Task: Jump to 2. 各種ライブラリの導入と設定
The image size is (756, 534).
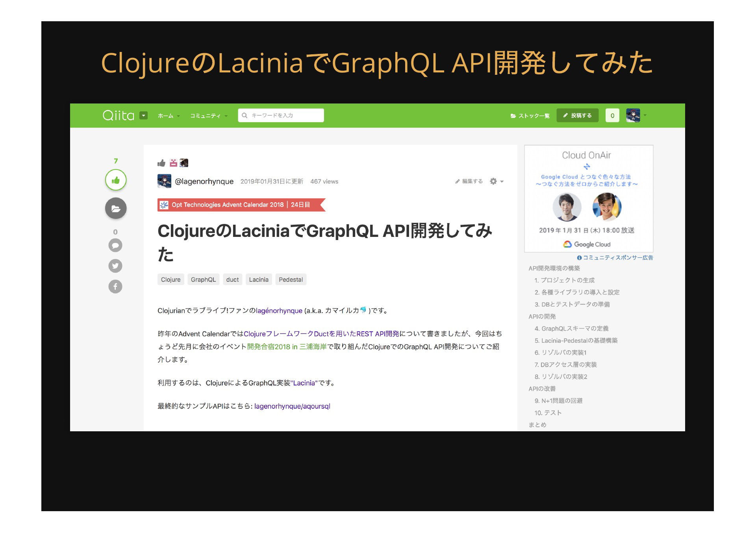Action: [577, 292]
